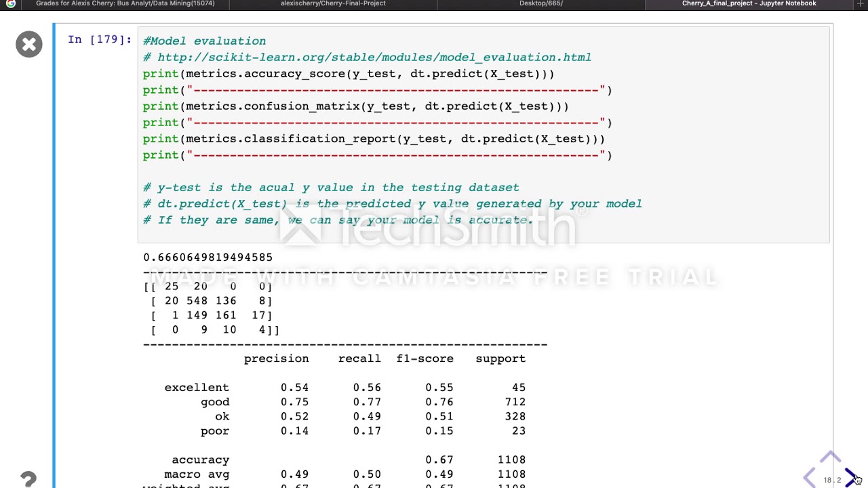Click the 'excellent' row label
Viewport: 868px width, 488px height.
tap(197, 388)
